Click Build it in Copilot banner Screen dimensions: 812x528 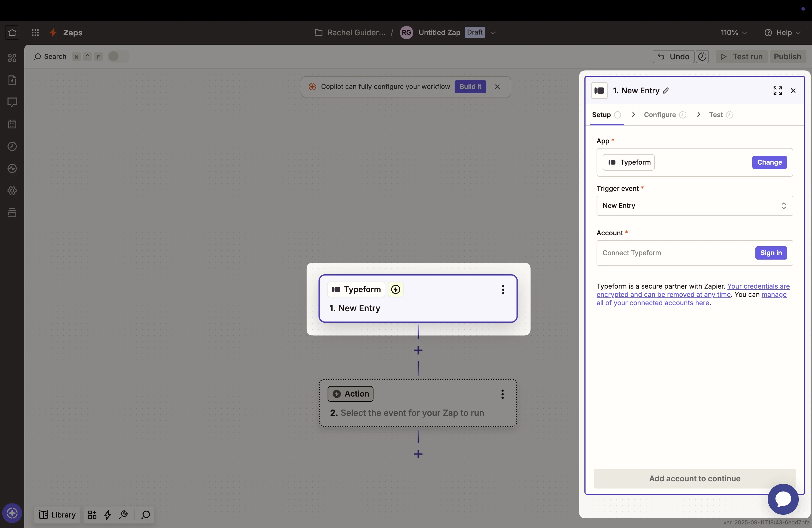(470, 87)
